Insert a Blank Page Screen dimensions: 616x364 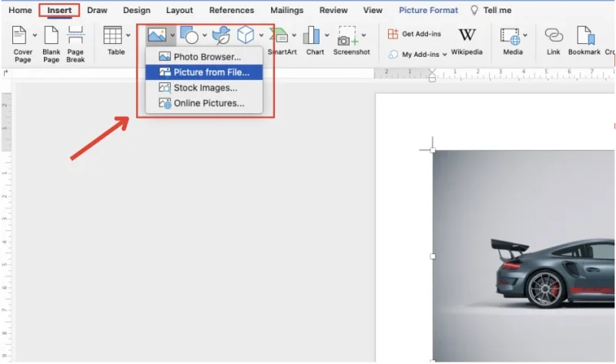click(x=51, y=36)
